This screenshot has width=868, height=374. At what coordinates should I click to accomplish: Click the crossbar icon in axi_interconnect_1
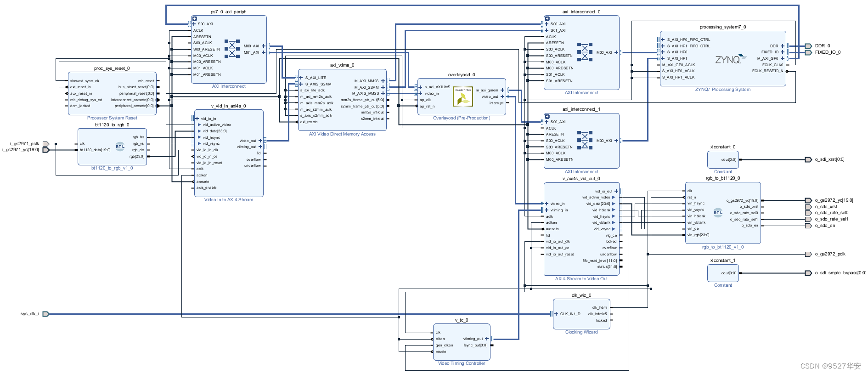585,141
